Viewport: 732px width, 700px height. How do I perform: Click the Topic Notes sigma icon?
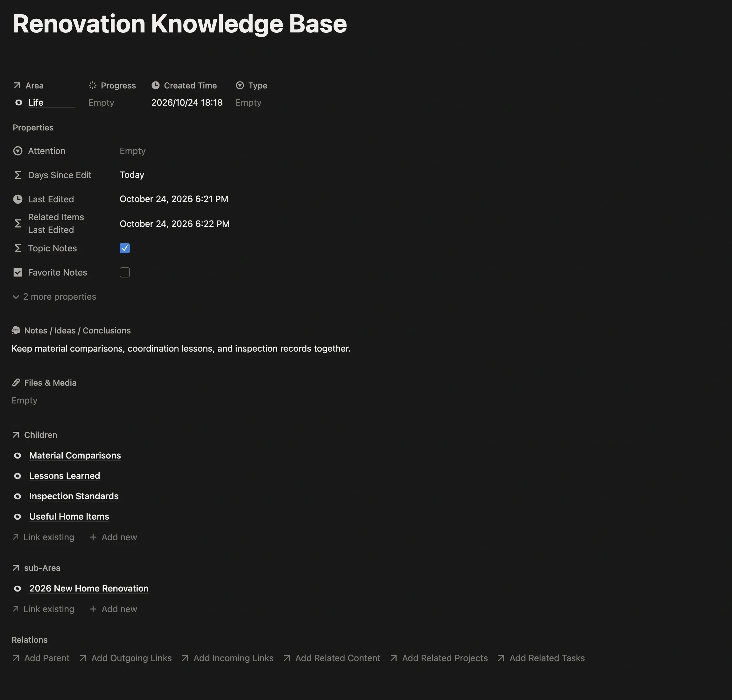point(18,248)
